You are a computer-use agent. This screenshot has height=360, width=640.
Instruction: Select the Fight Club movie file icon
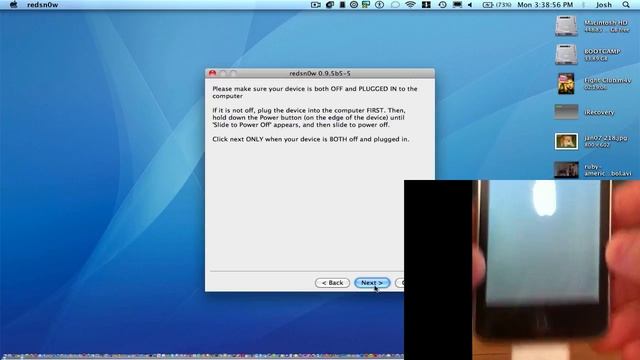pos(566,83)
